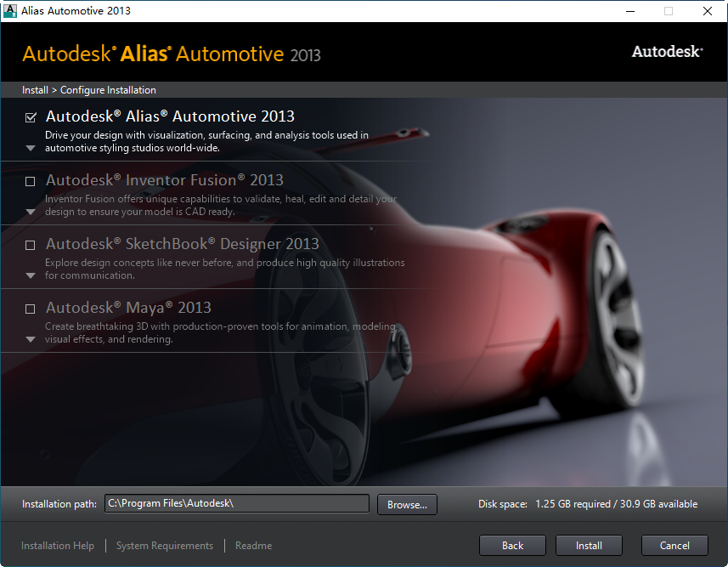The height and width of the screenshot is (567, 728).
Task: Click the Autodesk logo in the header
Action: [667, 52]
